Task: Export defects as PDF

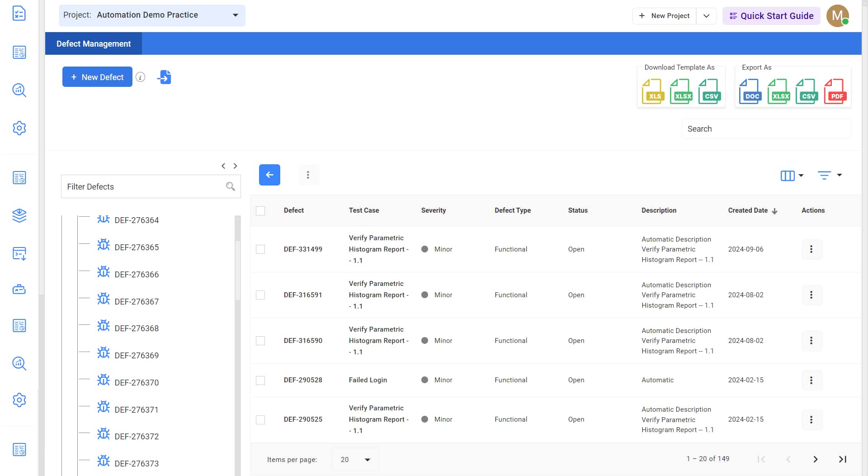Action: (835, 91)
